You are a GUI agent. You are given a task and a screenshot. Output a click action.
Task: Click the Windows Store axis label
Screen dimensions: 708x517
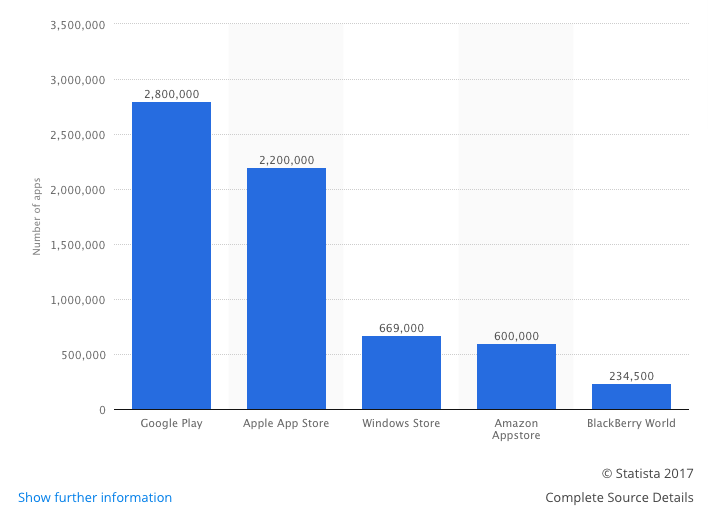tap(401, 423)
